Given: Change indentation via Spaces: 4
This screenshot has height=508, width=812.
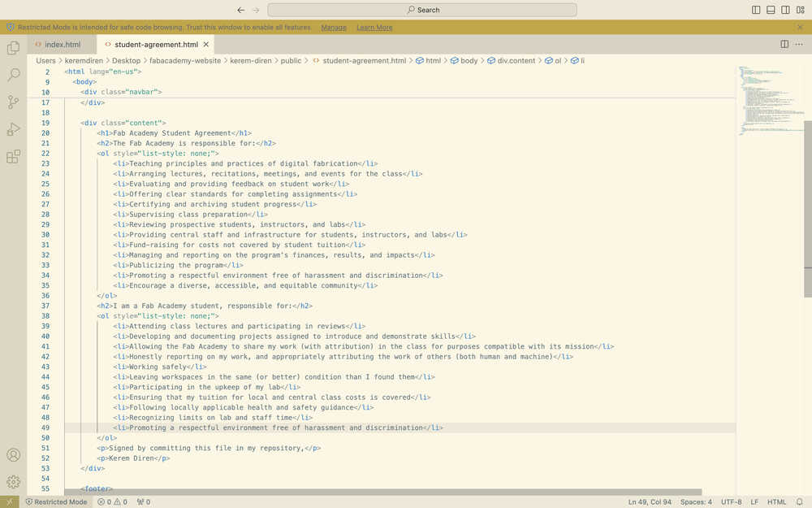Looking at the screenshot, I should pyautogui.click(x=696, y=501).
